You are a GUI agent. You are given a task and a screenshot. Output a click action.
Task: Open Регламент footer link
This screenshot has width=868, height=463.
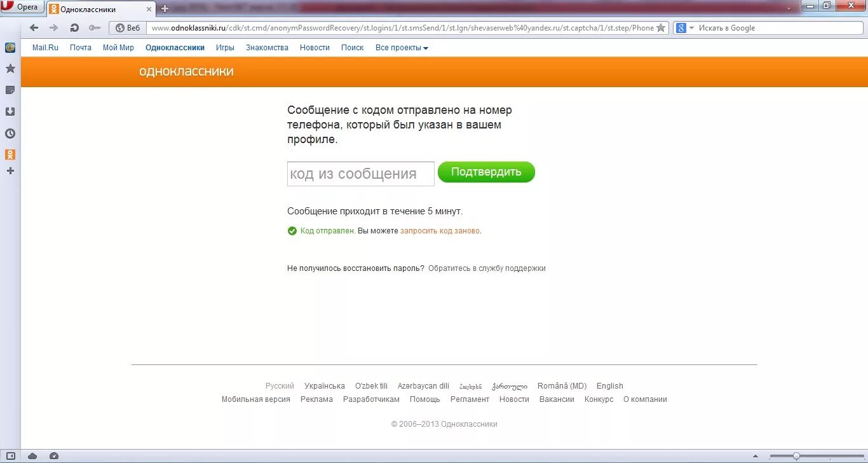point(470,399)
